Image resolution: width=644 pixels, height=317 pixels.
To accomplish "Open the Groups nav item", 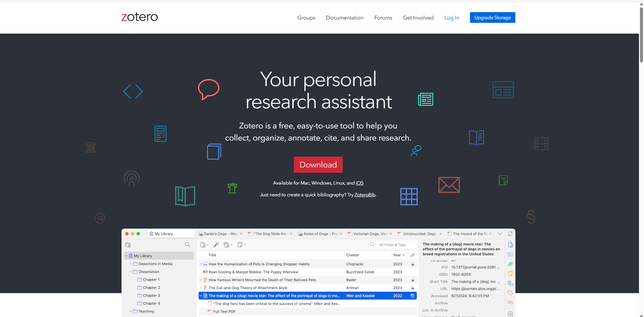I will tap(306, 18).
